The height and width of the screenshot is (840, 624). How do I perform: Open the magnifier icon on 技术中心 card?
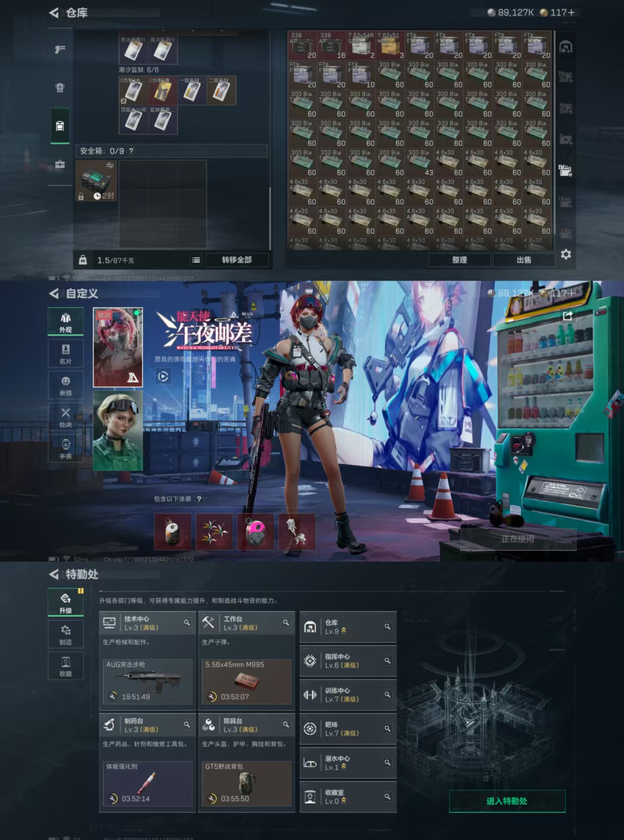coord(187,623)
